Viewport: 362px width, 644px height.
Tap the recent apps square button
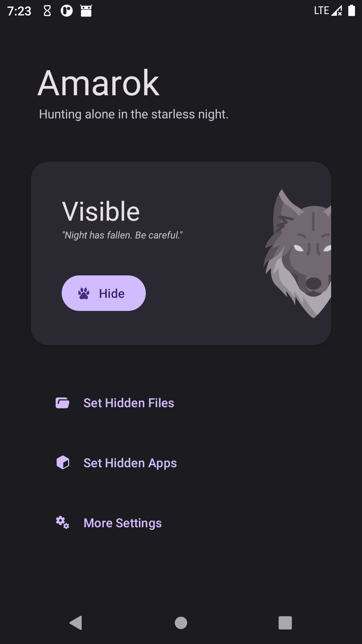point(285,623)
